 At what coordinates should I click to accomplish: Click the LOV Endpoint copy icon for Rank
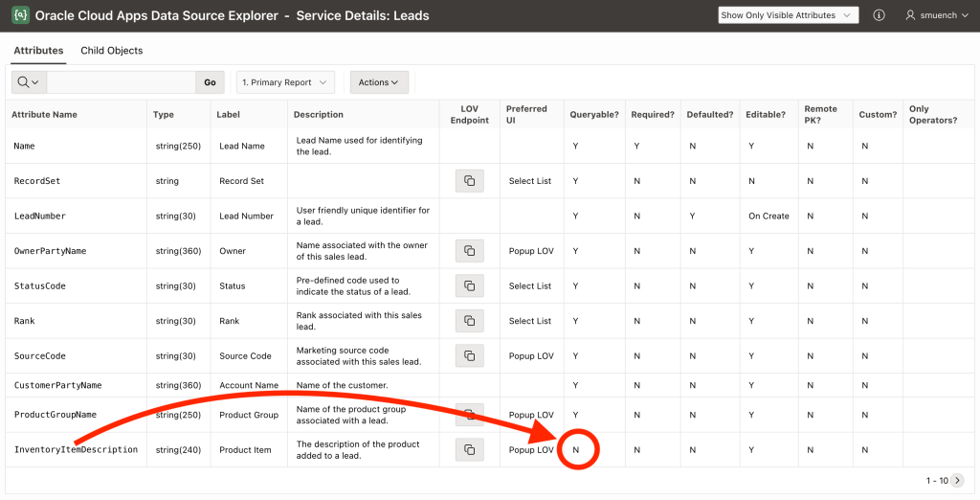(469, 321)
